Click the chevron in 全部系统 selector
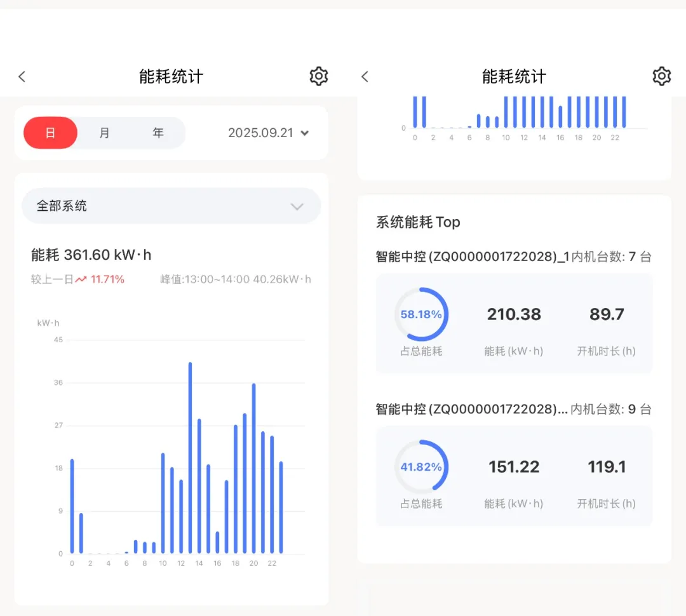The image size is (686, 616). pyautogui.click(x=297, y=206)
